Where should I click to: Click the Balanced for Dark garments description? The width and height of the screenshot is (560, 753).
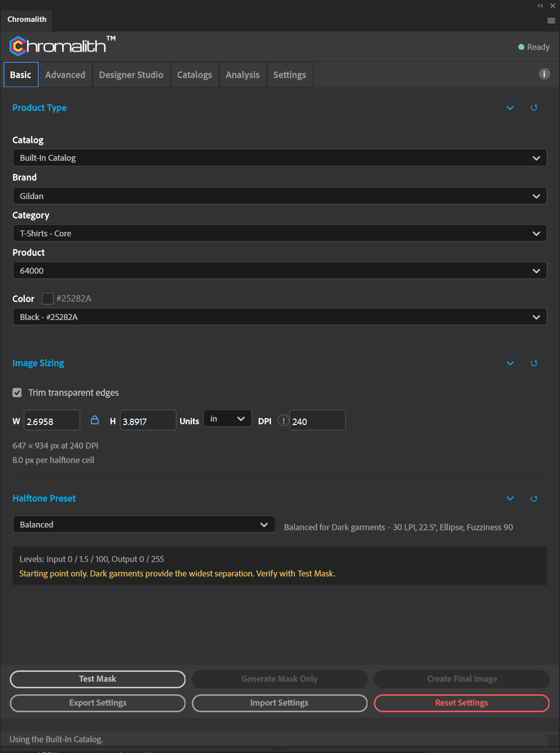pos(398,527)
